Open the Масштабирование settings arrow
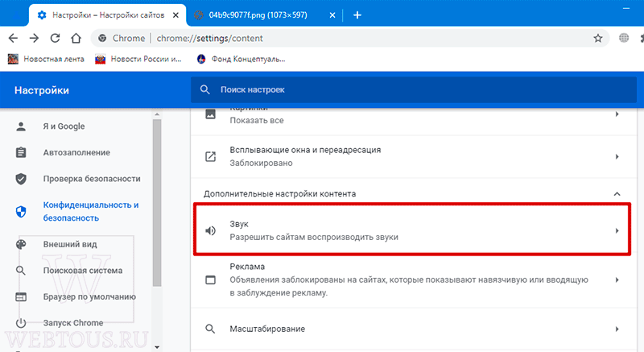This screenshot has height=352, width=644. [x=617, y=329]
